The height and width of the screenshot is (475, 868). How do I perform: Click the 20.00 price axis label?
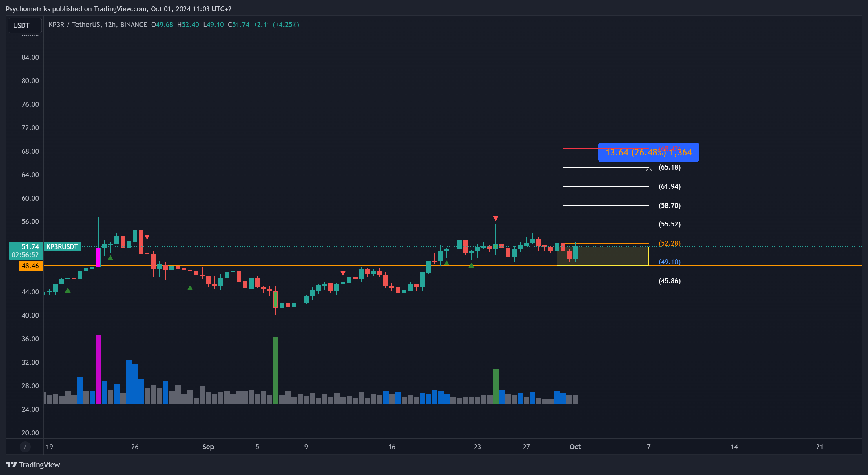coord(30,433)
